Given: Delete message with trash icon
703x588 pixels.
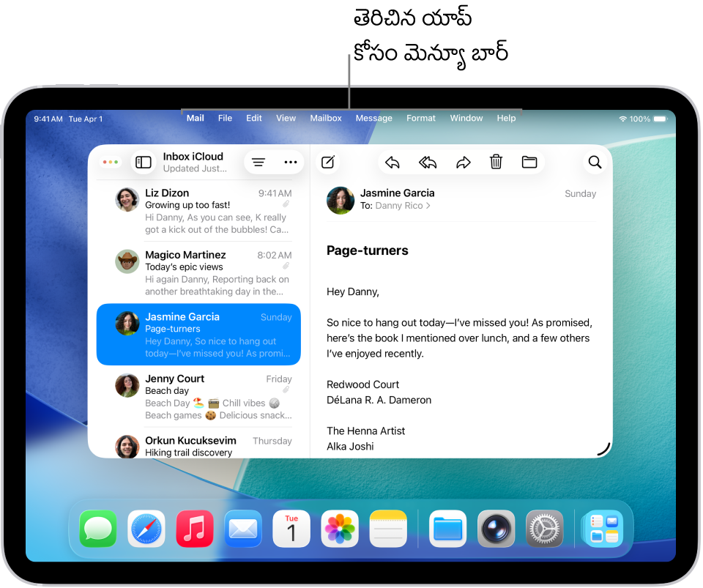Looking at the screenshot, I should point(496,162).
